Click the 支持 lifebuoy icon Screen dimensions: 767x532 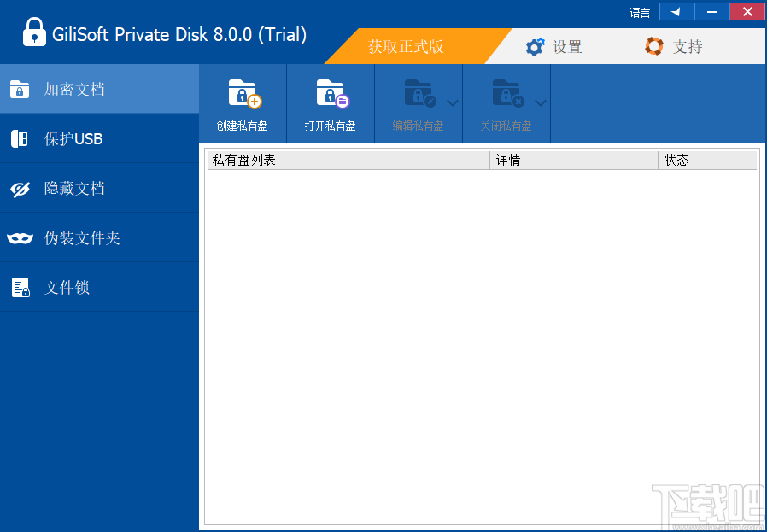tap(653, 46)
